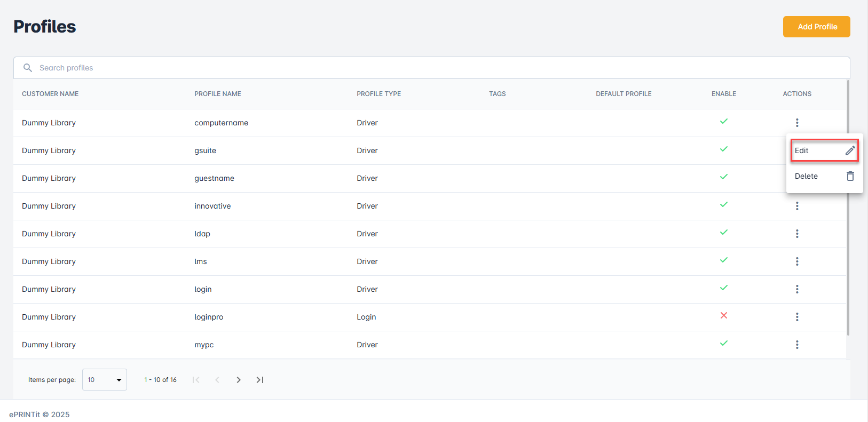This screenshot has height=422, width=868.
Task: Expand the Items per page dropdown
Action: (105, 380)
